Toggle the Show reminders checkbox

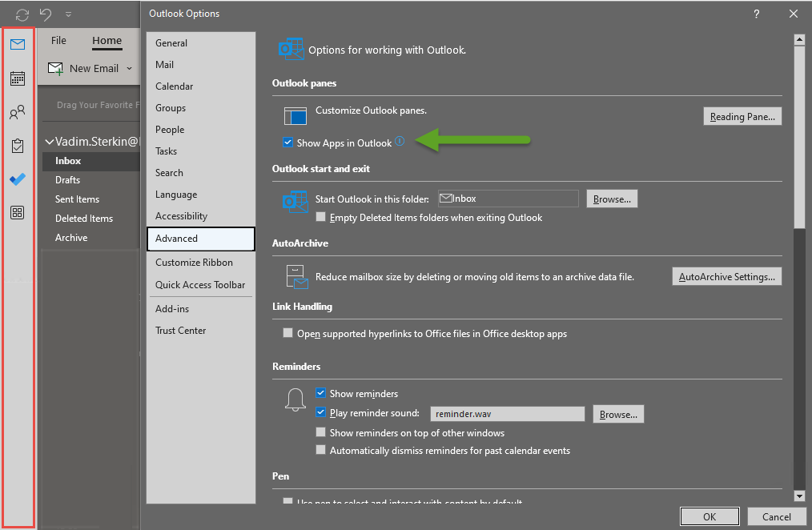click(x=320, y=393)
